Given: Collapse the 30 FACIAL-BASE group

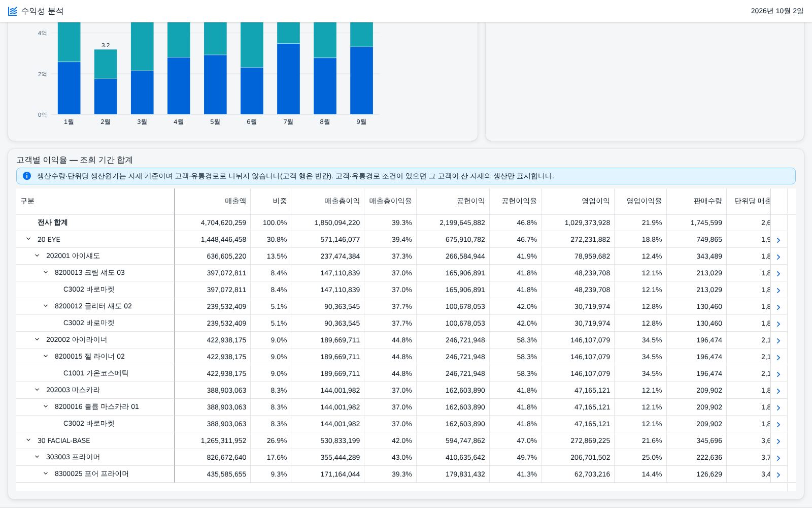Looking at the screenshot, I should 28,440.
